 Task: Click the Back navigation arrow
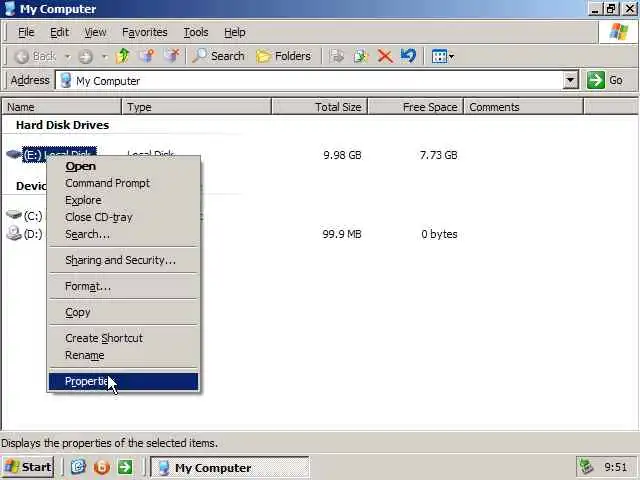tap(35, 56)
